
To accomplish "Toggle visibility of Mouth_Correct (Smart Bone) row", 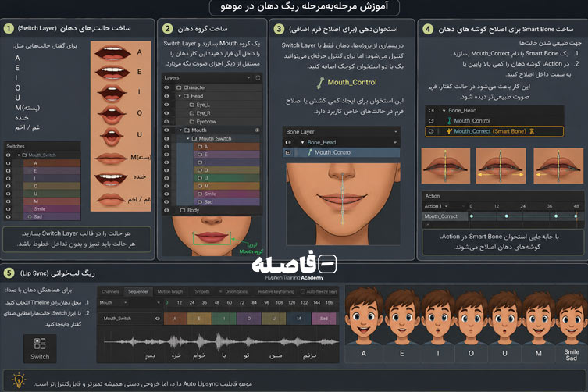I will [431, 131].
